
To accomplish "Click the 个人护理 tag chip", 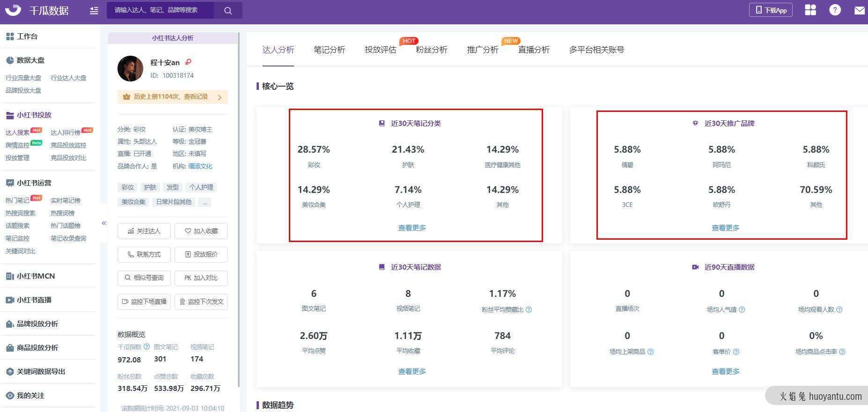I will click(201, 187).
